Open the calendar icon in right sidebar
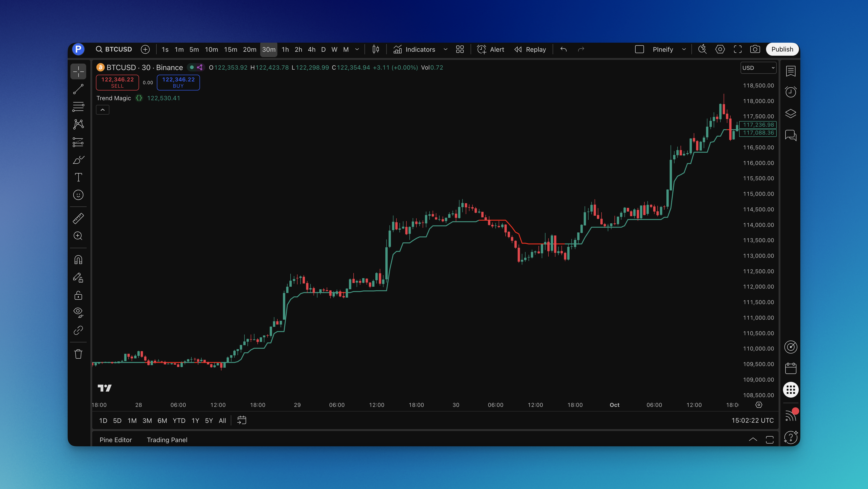868x489 pixels. pos(791,368)
